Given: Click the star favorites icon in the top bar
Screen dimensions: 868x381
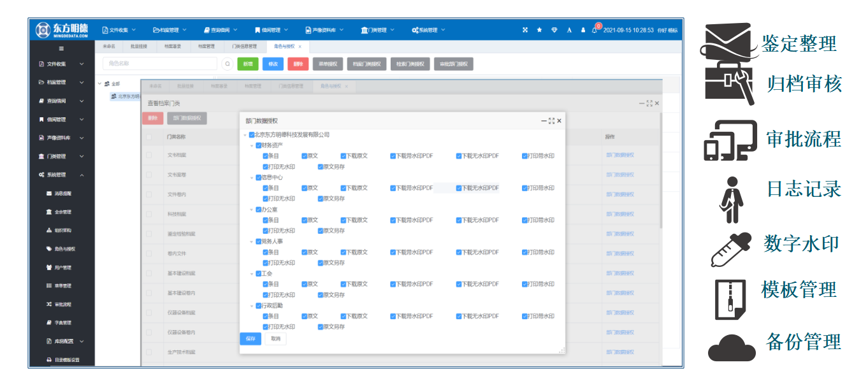Looking at the screenshot, I should pyautogui.click(x=539, y=30).
